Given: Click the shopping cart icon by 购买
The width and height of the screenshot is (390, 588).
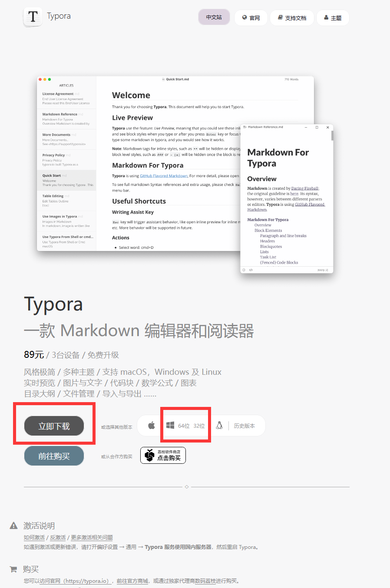Looking at the screenshot, I should click(13, 569).
